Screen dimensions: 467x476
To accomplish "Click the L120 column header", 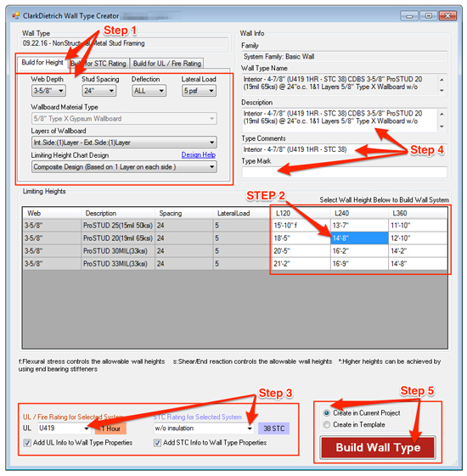I will [x=301, y=214].
